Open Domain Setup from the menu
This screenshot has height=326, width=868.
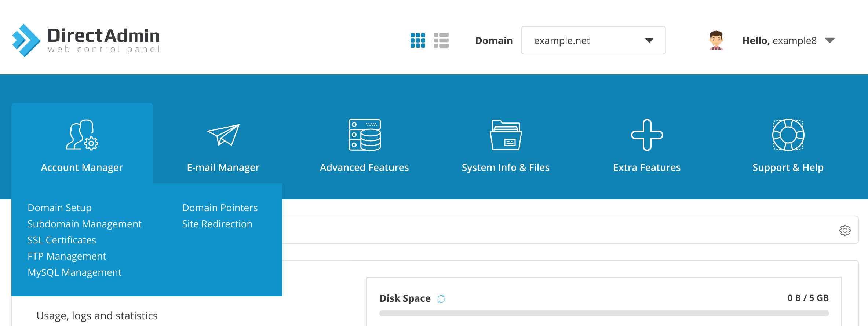59,208
